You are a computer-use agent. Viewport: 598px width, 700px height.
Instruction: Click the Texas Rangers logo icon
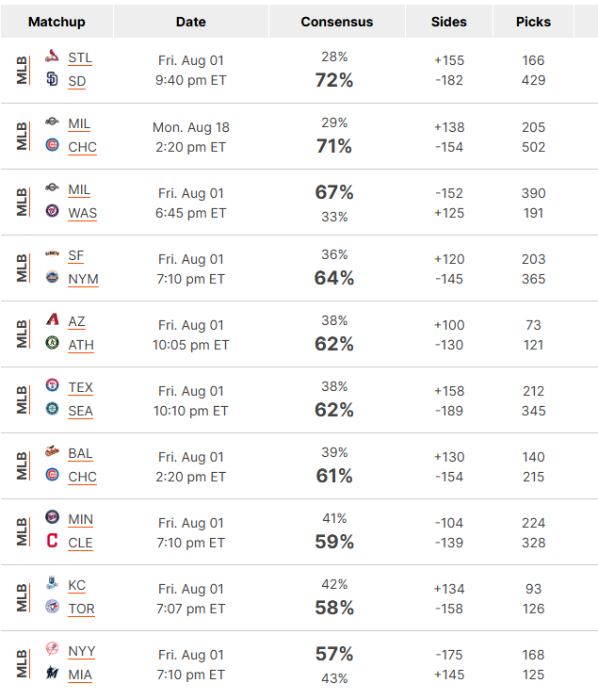tap(52, 384)
